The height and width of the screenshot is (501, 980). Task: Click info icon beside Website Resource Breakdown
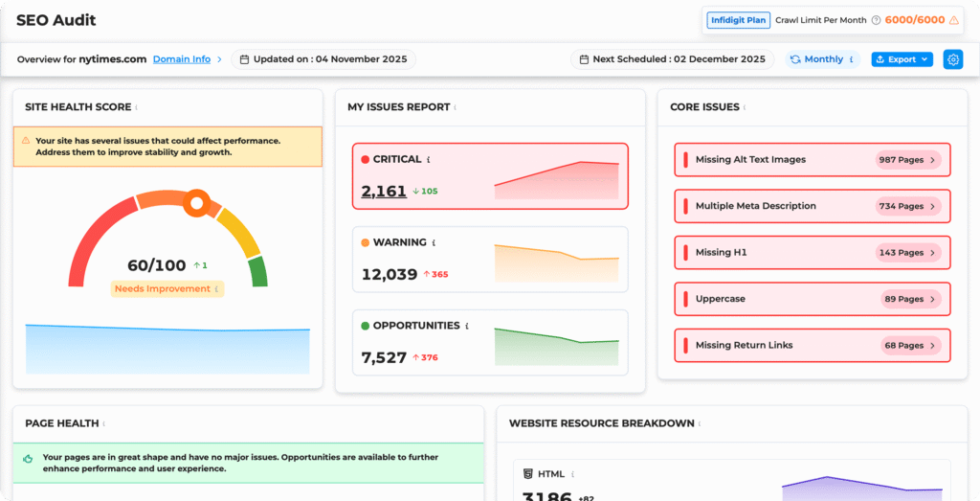[699, 423]
